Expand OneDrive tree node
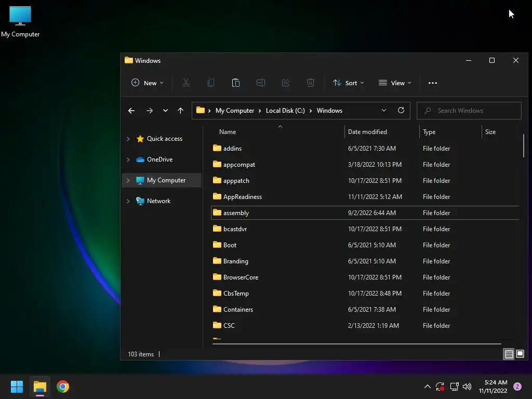The image size is (532, 399). coord(128,159)
